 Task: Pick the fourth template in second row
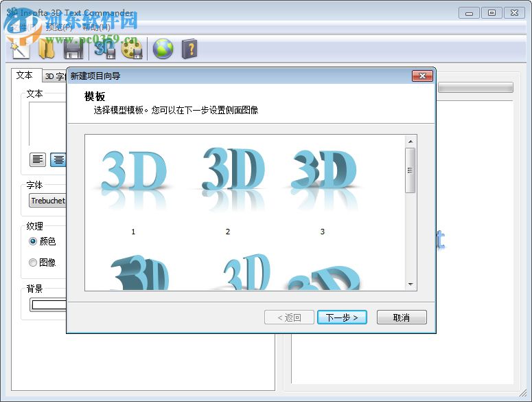[139, 271]
